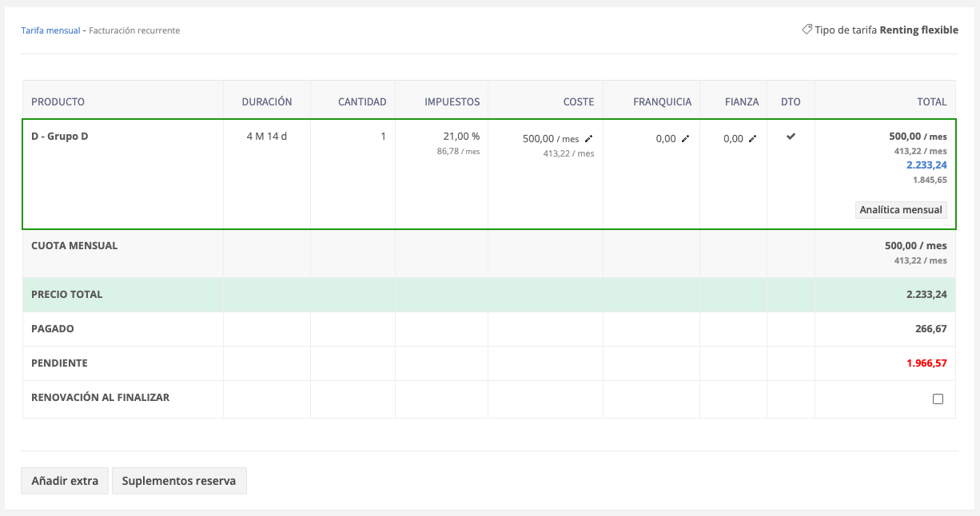Open the Analítica mensual button
Image resolution: width=980 pixels, height=516 pixels.
click(x=901, y=210)
